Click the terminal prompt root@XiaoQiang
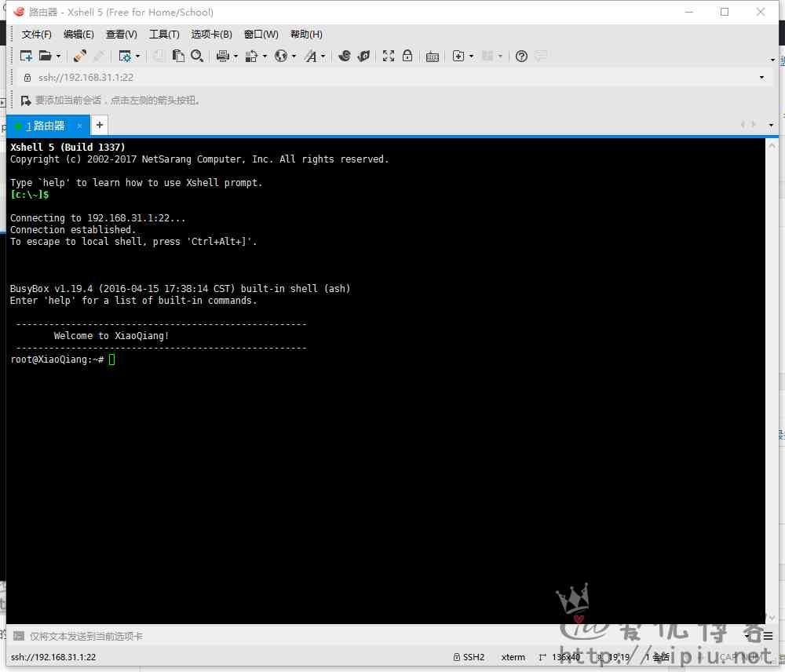 pyautogui.click(x=57, y=360)
